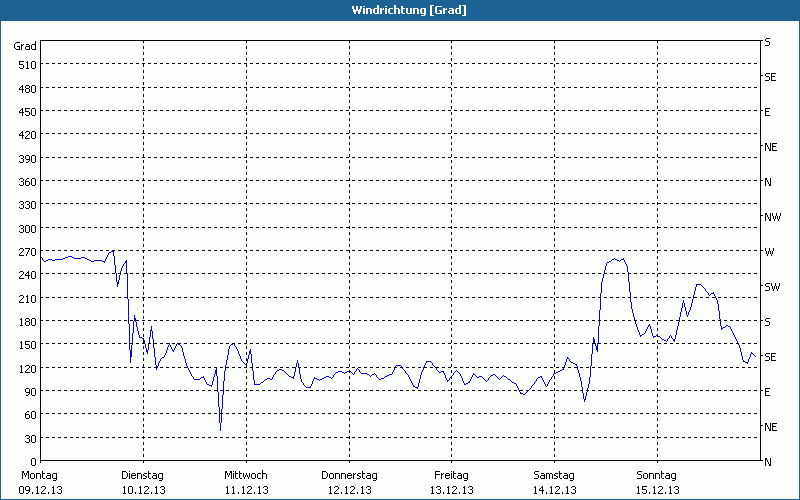Click the 180 value on the left axis
This screenshot has height=500, width=800.
(x=28, y=322)
